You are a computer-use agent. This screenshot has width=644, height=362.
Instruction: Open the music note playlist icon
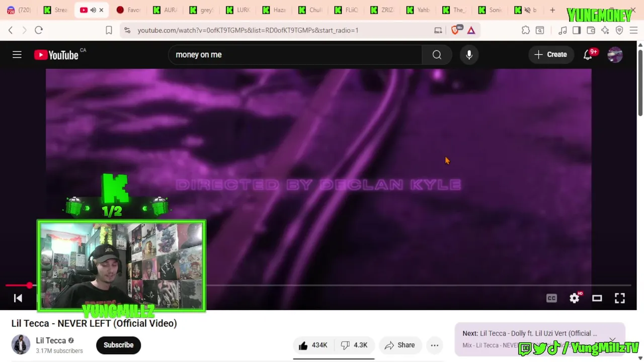pos(562,30)
